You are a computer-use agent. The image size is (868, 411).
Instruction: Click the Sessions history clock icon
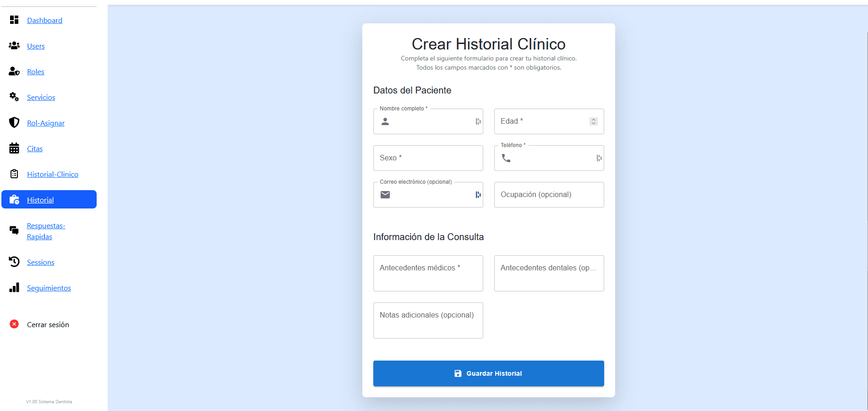coord(14,262)
